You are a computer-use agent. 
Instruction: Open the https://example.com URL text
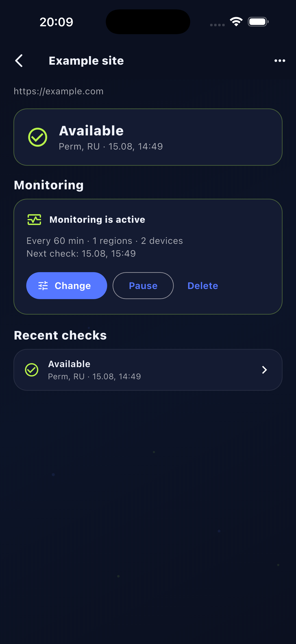pyautogui.click(x=59, y=91)
